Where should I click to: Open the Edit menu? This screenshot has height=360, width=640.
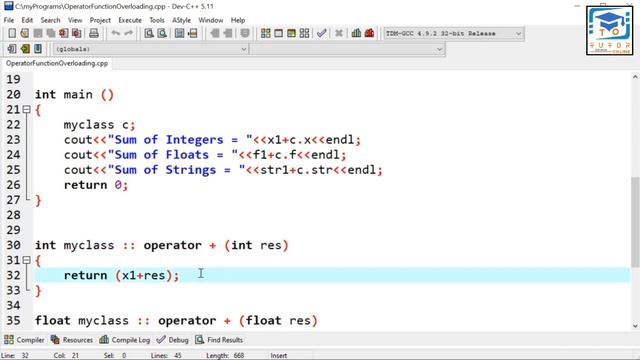tap(27, 20)
